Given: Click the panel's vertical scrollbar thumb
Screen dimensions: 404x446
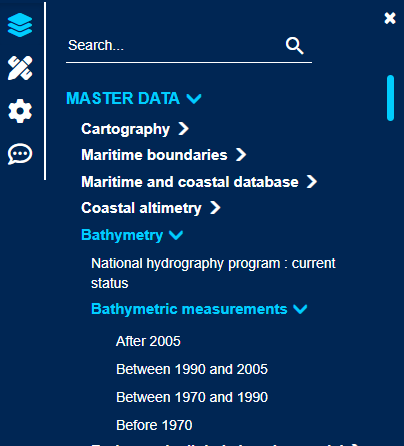Looking at the screenshot, I should coord(390,98).
